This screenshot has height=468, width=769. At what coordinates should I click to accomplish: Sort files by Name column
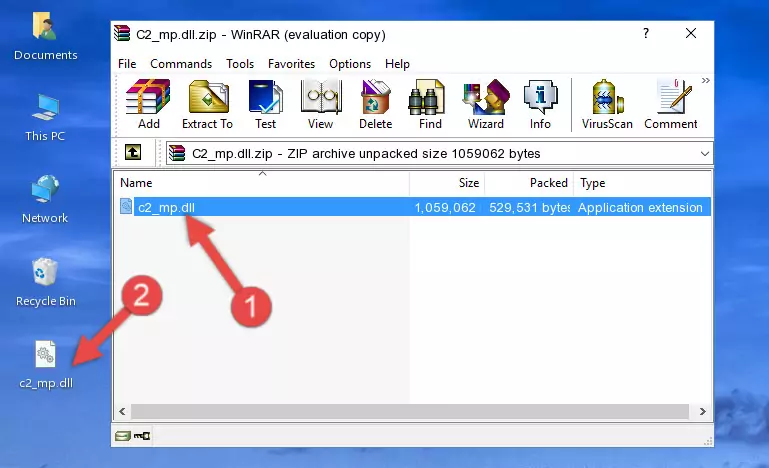[x=262, y=183]
